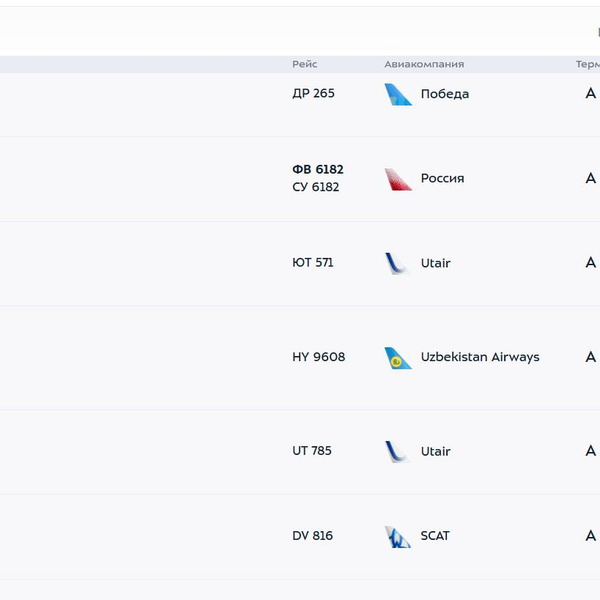
Task: Open flight HY 9608 details
Action: click(x=318, y=357)
